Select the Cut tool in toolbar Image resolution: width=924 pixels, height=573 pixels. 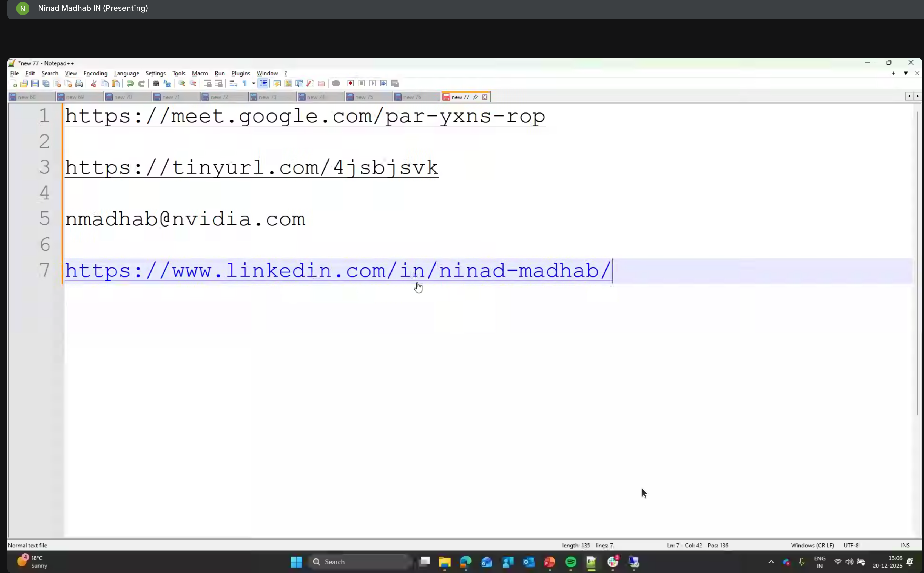(94, 83)
